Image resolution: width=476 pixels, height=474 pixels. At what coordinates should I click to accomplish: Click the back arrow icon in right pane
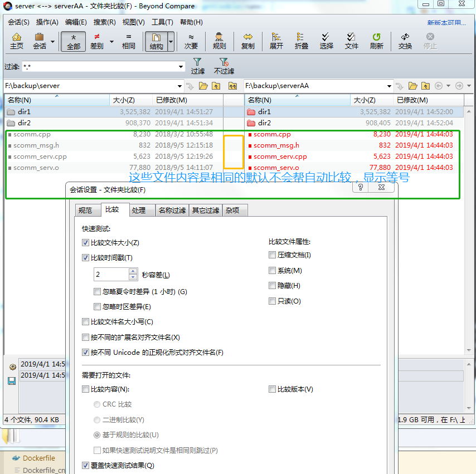(x=438, y=86)
